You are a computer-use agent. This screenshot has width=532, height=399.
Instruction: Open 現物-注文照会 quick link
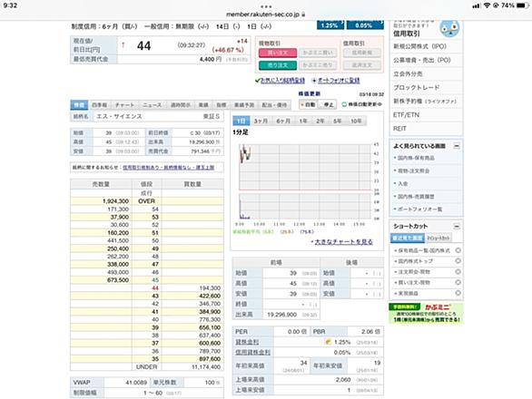(413, 170)
